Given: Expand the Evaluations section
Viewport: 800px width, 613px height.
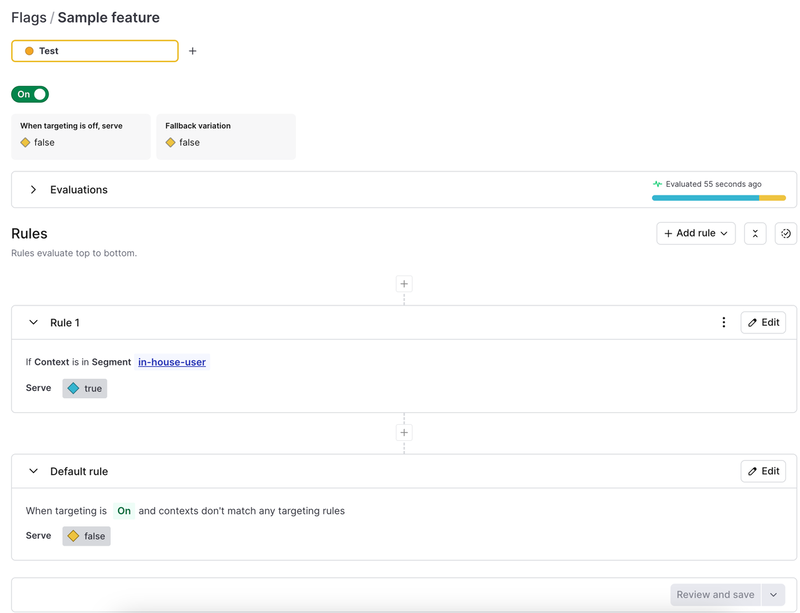Looking at the screenshot, I should [33, 189].
